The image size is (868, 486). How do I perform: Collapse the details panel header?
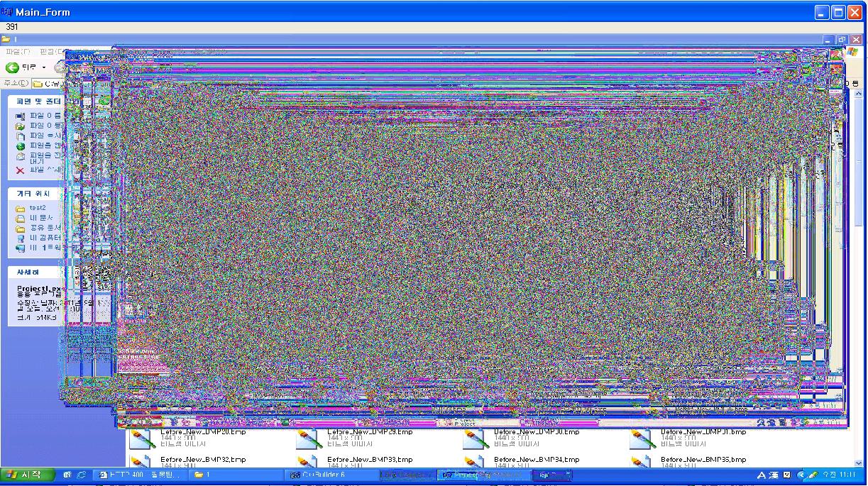pos(28,272)
